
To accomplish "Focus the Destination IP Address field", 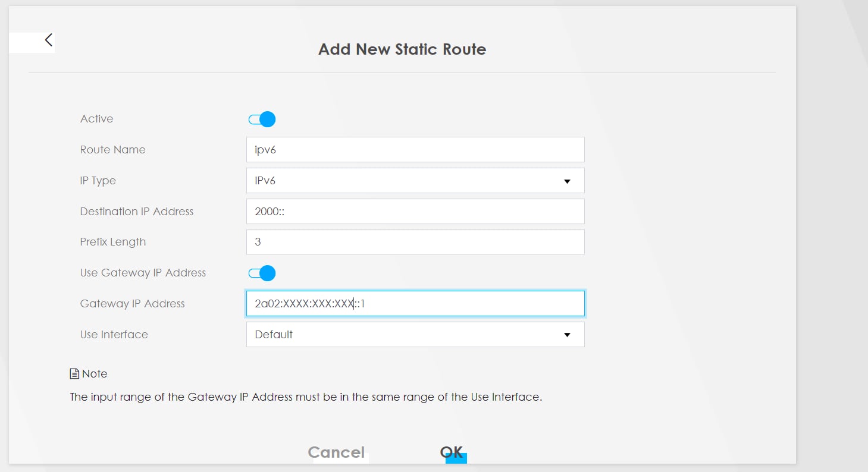I will pyautogui.click(x=415, y=212).
